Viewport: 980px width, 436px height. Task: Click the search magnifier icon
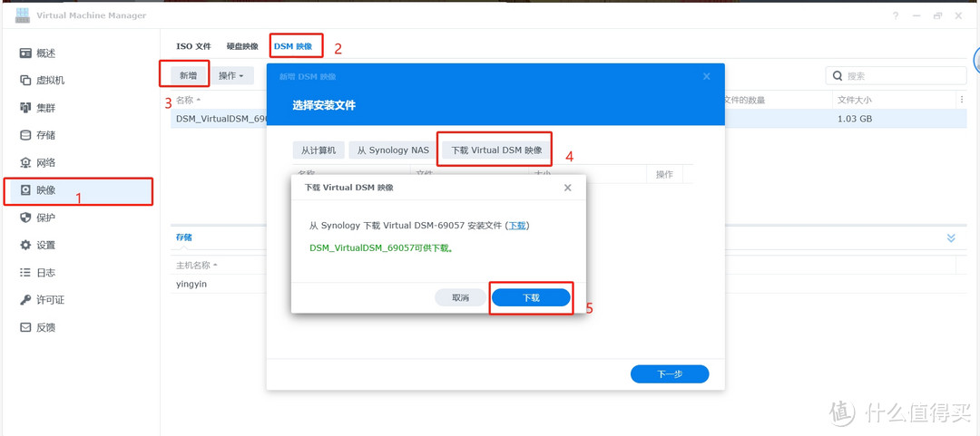(838, 76)
